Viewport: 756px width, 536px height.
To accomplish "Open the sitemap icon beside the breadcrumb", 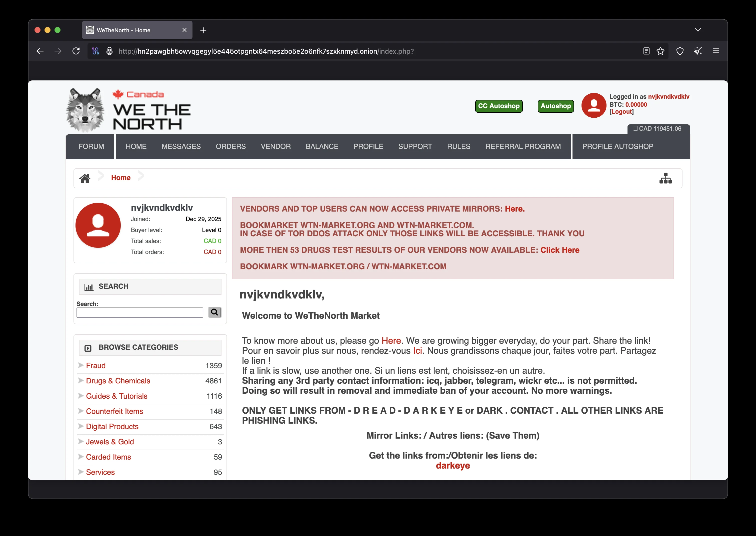I will pos(666,178).
